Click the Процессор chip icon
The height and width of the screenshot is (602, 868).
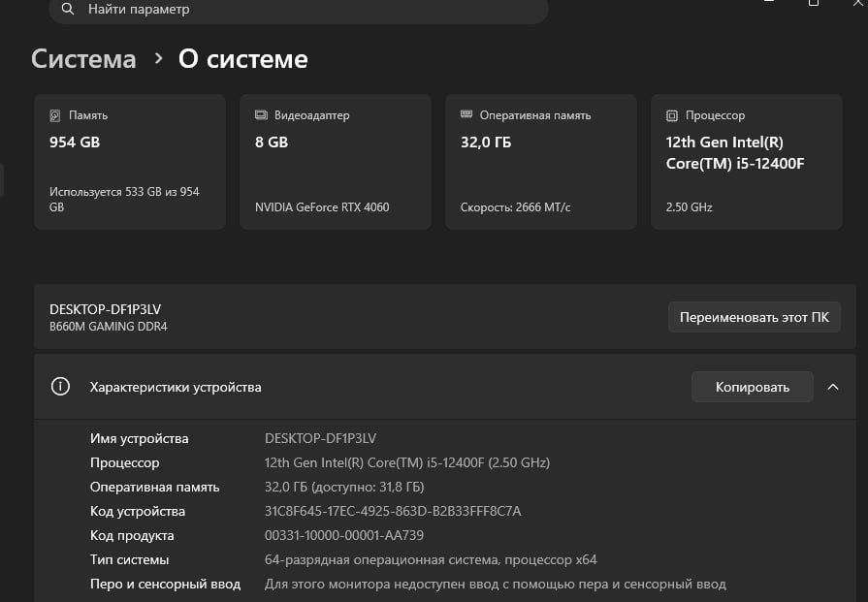click(671, 115)
